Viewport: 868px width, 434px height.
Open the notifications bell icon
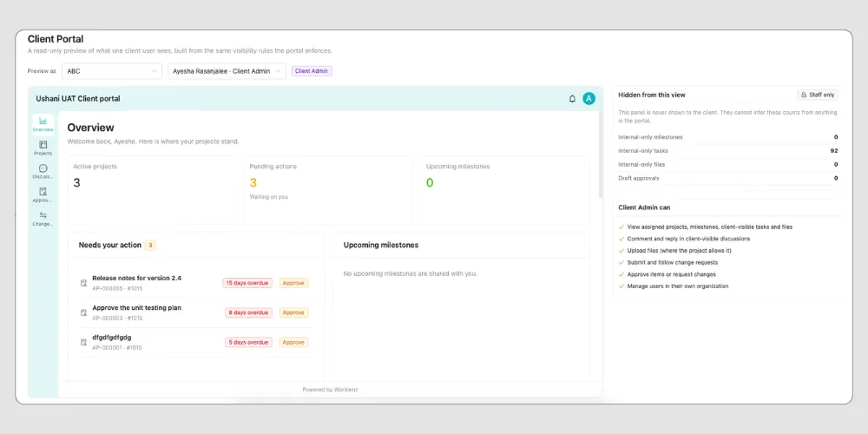pos(572,99)
